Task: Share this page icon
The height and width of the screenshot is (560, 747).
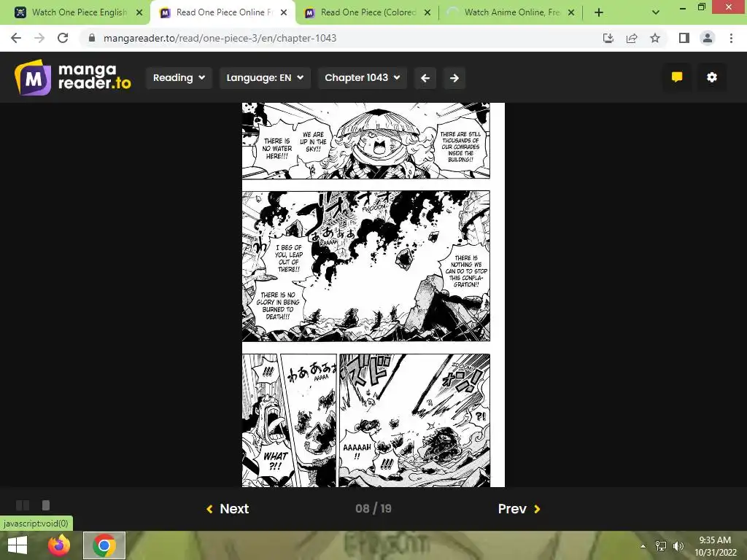Action: (632, 38)
